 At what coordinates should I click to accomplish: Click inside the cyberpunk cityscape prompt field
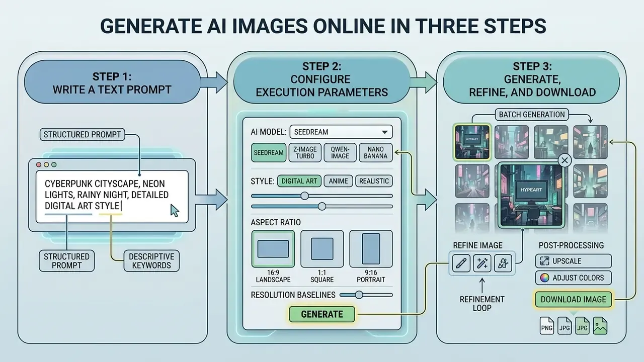[x=112, y=196]
